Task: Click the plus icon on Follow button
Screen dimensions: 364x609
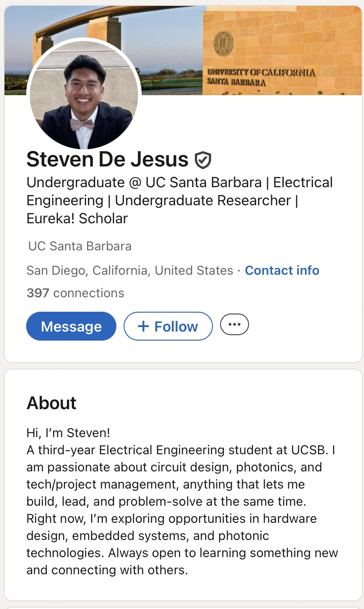Action: tap(143, 326)
